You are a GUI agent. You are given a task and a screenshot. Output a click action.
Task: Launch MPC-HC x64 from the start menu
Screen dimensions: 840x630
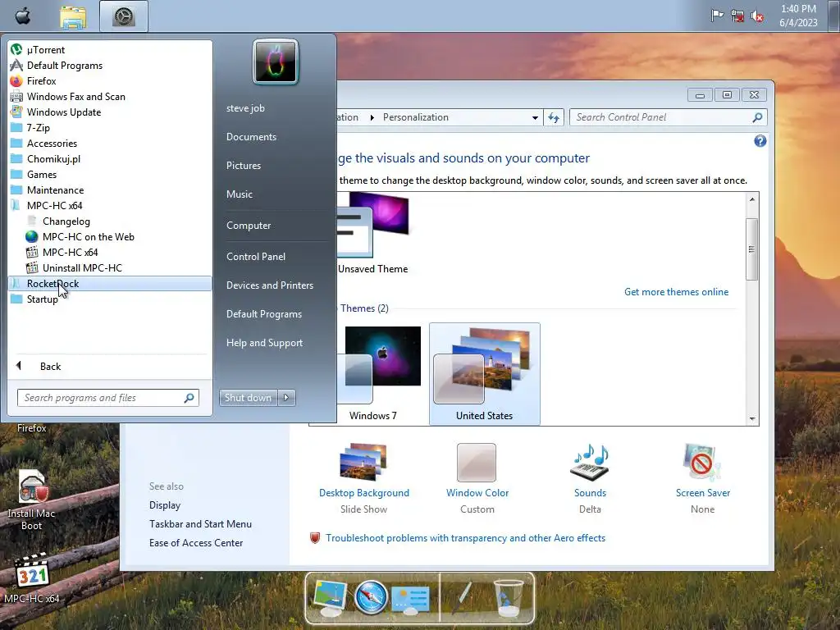pyautogui.click(x=110, y=253)
